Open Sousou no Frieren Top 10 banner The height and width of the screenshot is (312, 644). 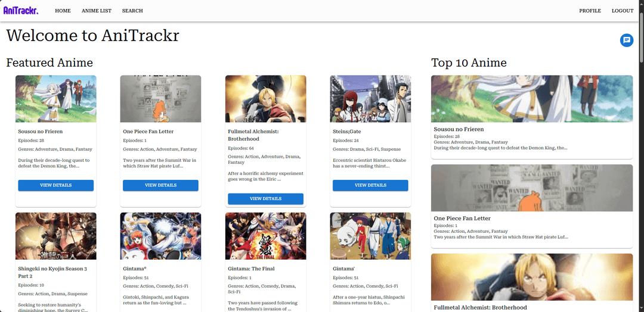(x=532, y=99)
